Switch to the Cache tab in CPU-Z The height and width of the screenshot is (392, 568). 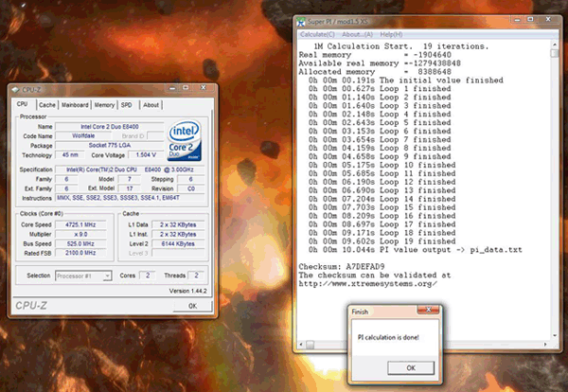(x=47, y=105)
